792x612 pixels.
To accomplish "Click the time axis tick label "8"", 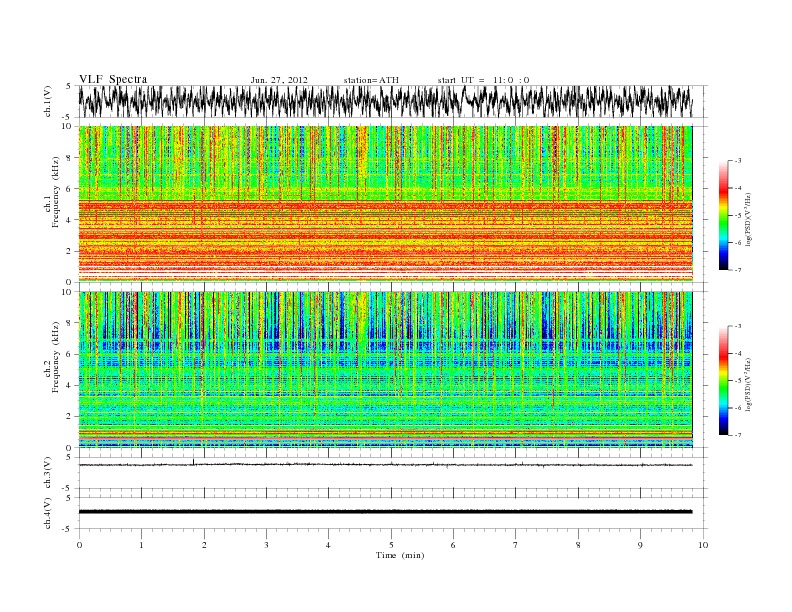I will [x=578, y=545].
